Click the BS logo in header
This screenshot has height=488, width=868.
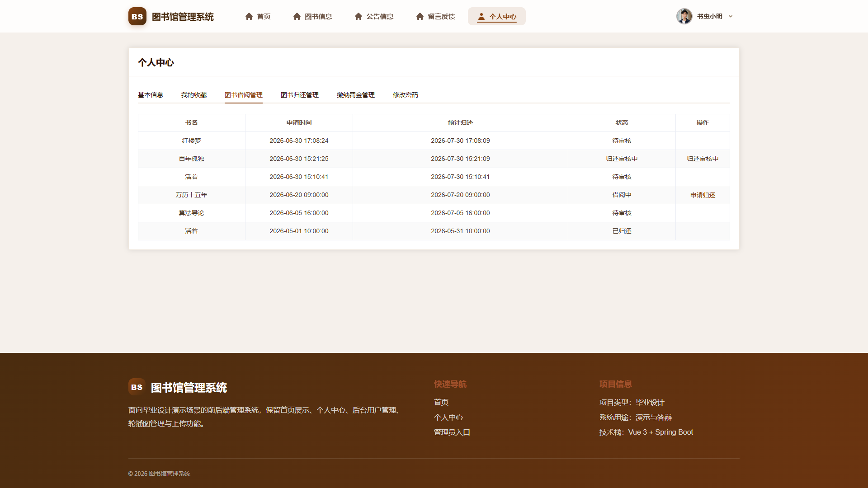coord(137,16)
